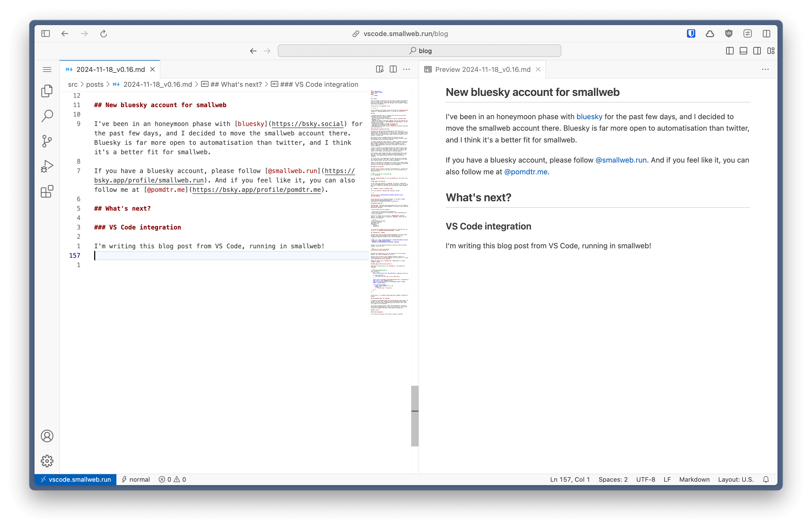The width and height of the screenshot is (812, 529).
Task: Navigate forward in VS Code editor history
Action: (267, 51)
